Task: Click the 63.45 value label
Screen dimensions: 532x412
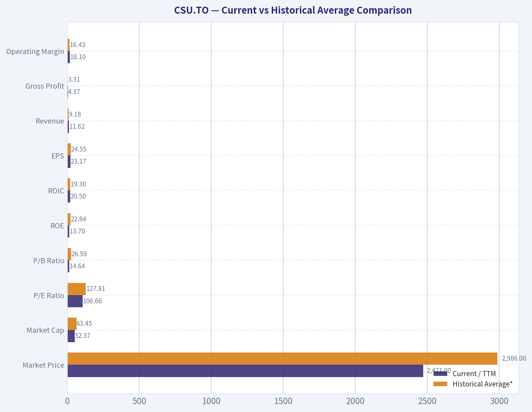Action: coord(84,324)
